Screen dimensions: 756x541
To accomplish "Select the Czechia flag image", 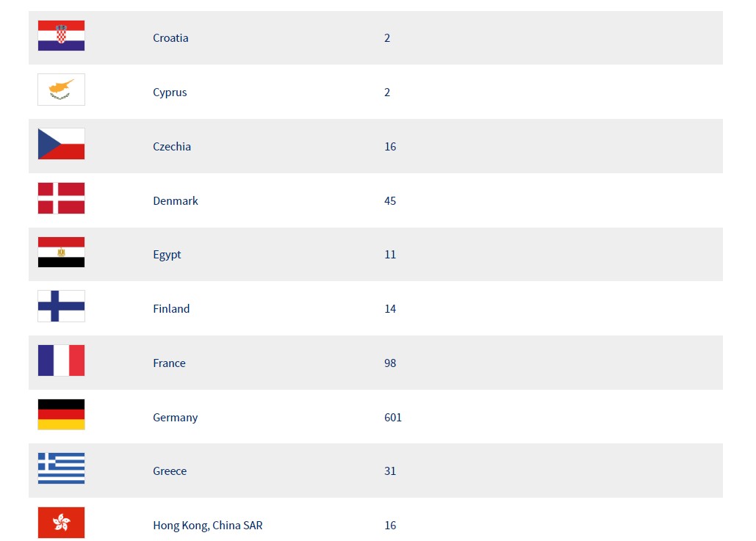I will [61, 144].
